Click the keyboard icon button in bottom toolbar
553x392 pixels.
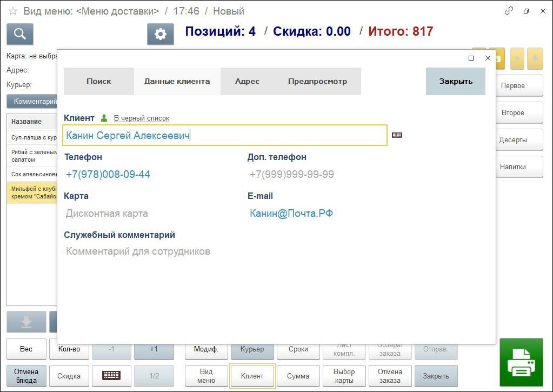(x=111, y=376)
